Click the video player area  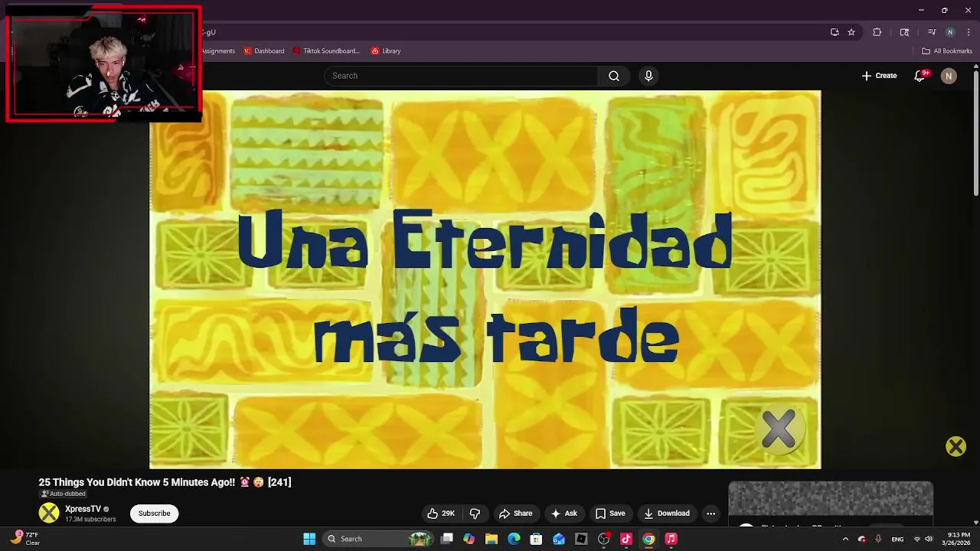click(485, 279)
